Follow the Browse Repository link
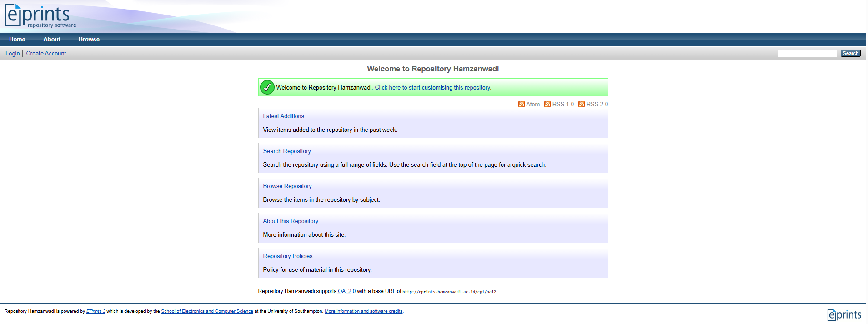The width and height of the screenshot is (868, 324). [x=287, y=186]
